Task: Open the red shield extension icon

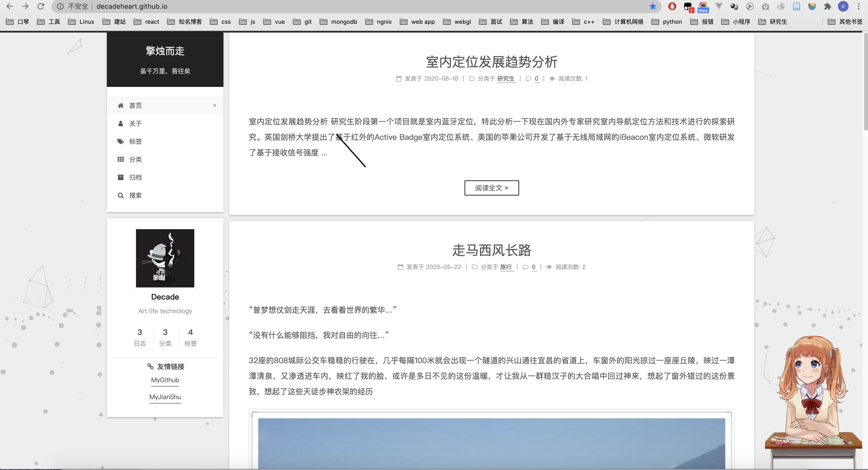Action: click(x=672, y=6)
